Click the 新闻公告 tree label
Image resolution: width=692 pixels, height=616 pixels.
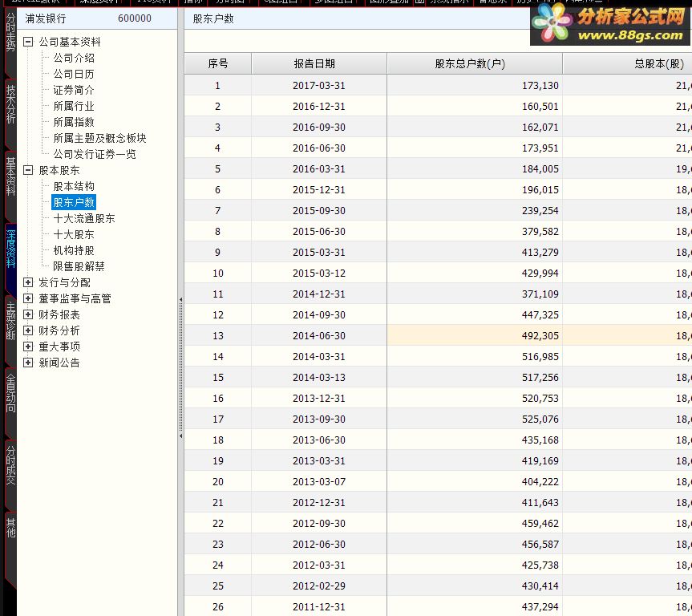pyautogui.click(x=59, y=363)
